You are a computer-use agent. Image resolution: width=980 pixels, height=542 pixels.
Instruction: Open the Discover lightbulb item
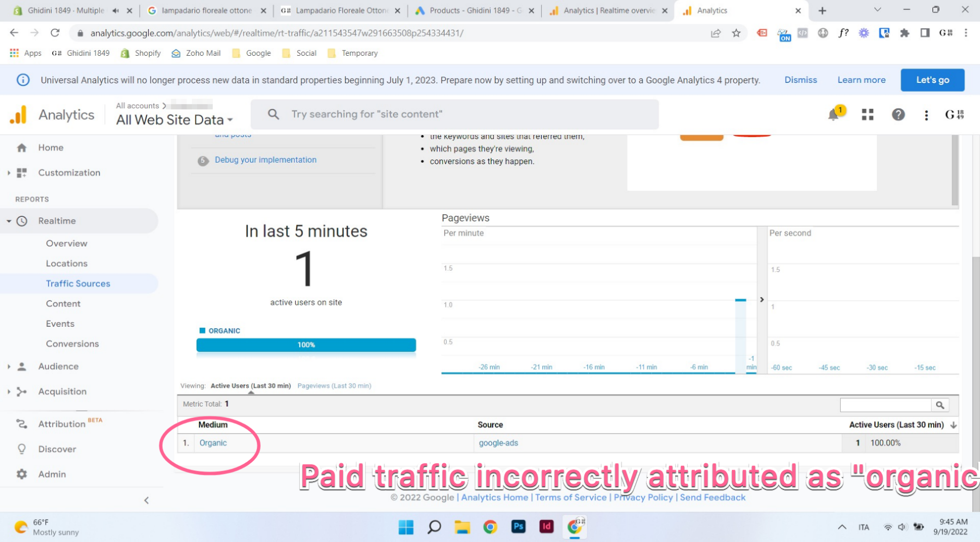tap(21, 449)
